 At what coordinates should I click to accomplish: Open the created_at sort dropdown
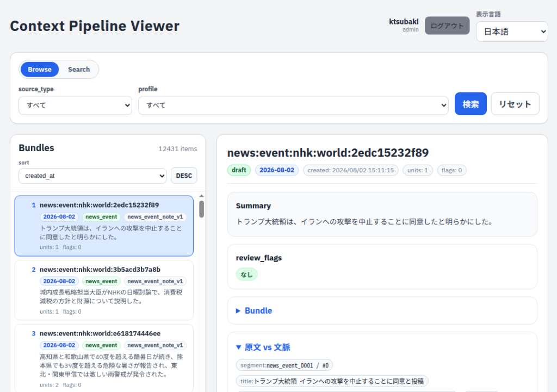pos(92,176)
